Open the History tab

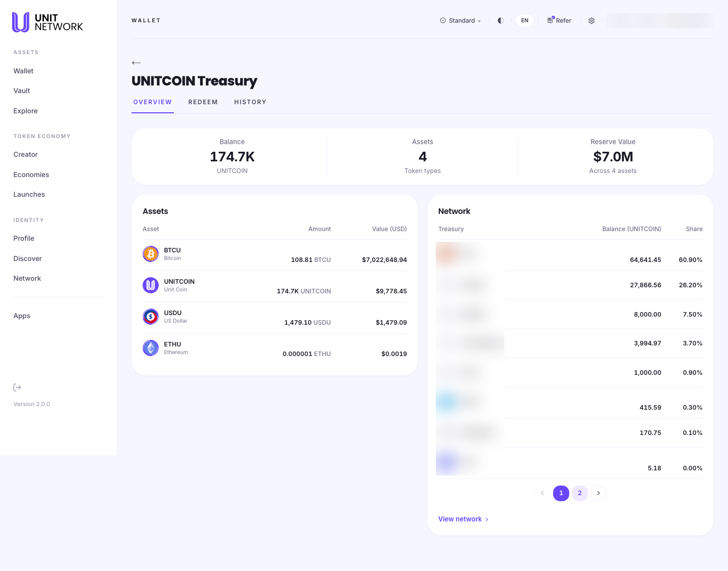pyautogui.click(x=250, y=102)
